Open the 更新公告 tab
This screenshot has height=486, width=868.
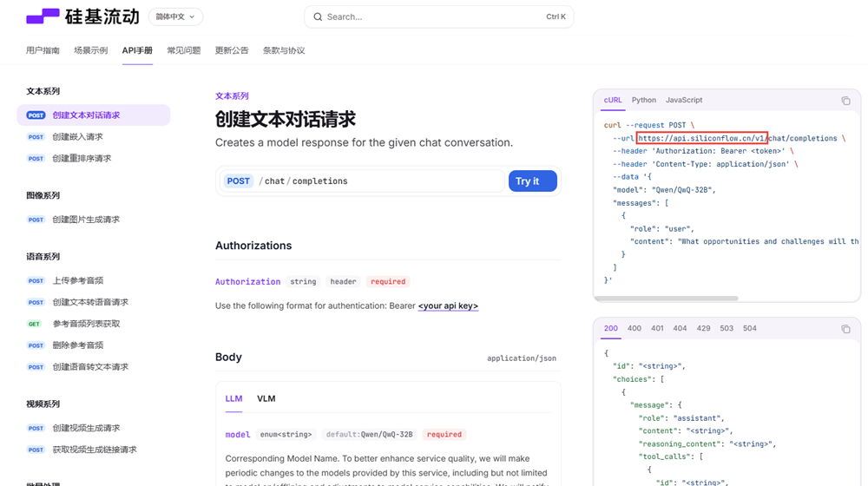click(232, 50)
